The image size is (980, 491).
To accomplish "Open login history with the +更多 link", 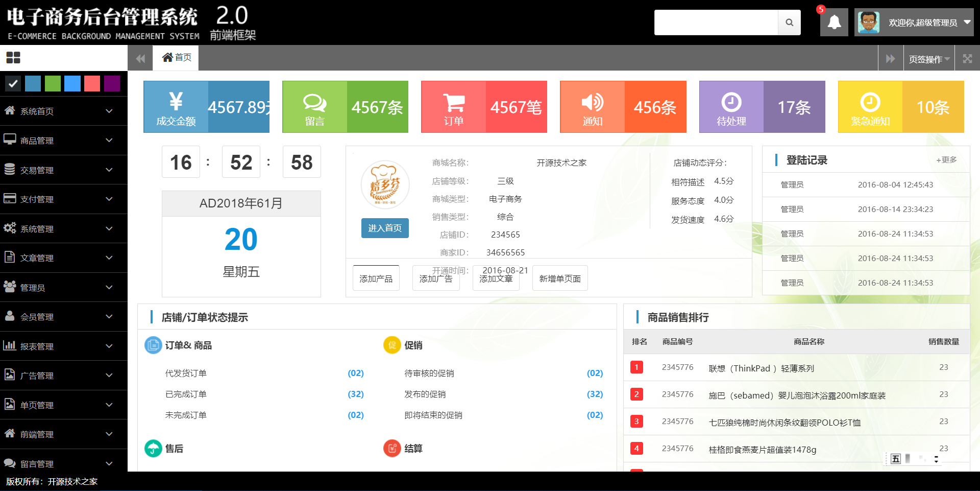I will (946, 159).
